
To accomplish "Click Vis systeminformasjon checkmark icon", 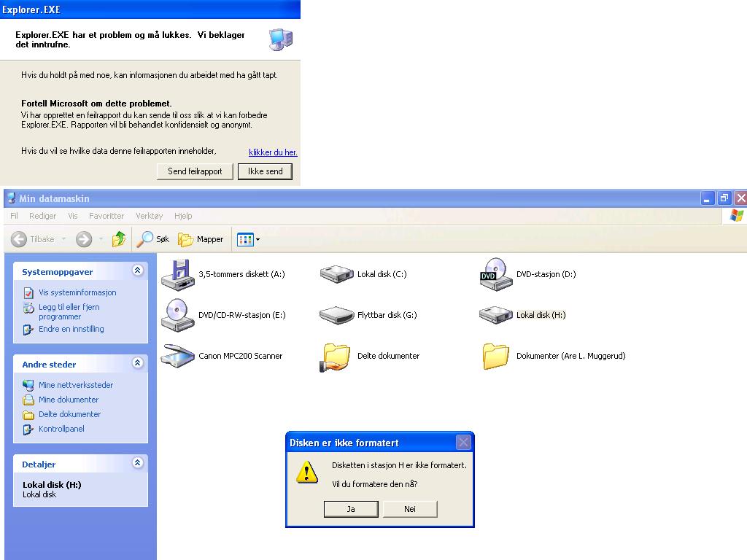I will (28, 292).
